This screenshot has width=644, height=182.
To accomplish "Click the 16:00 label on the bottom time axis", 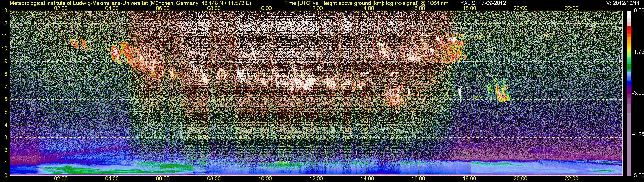I will [418, 179].
